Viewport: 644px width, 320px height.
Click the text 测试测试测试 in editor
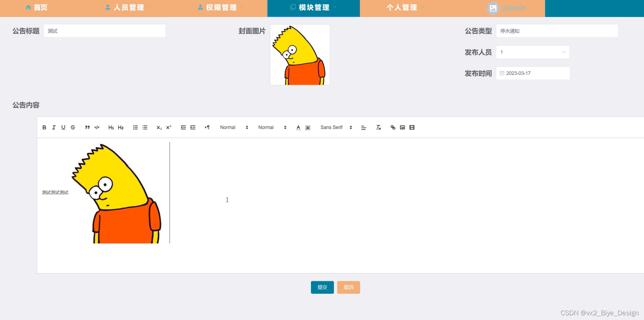[x=55, y=193]
